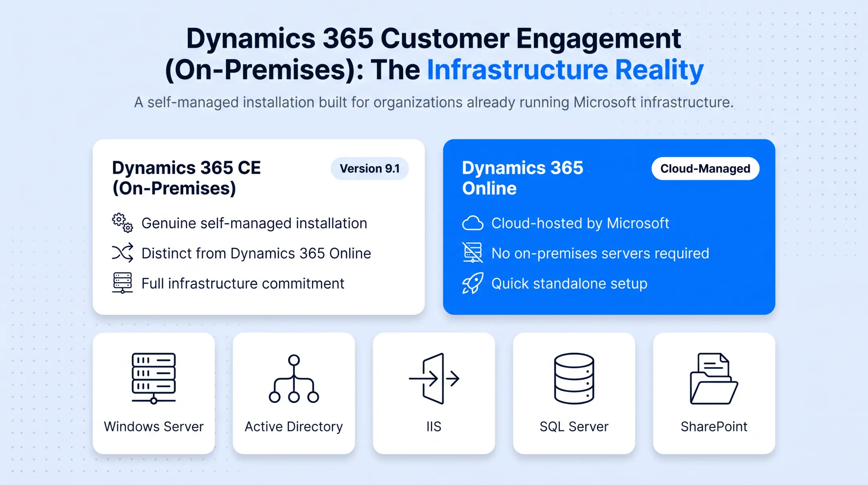
Task: Select the Windows Server stacked server icon
Action: [154, 378]
